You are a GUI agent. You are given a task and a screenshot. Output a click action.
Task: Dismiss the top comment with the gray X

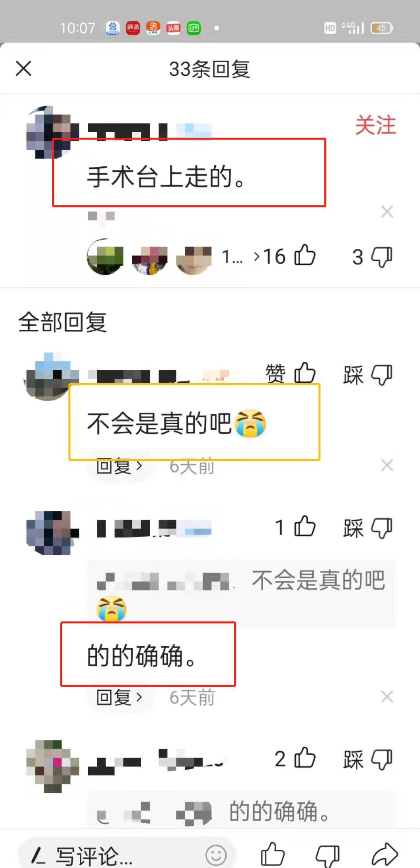[387, 212]
